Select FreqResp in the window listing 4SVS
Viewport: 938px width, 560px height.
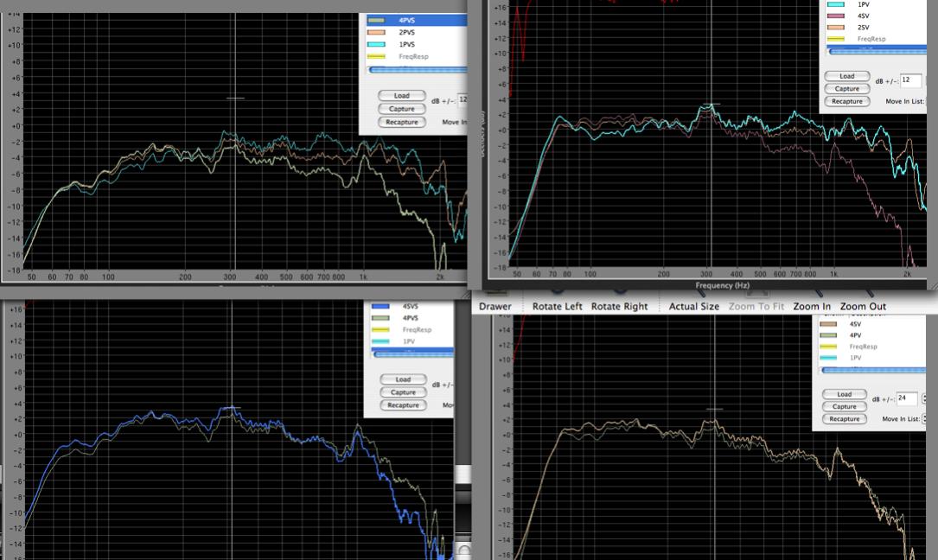coord(417,329)
